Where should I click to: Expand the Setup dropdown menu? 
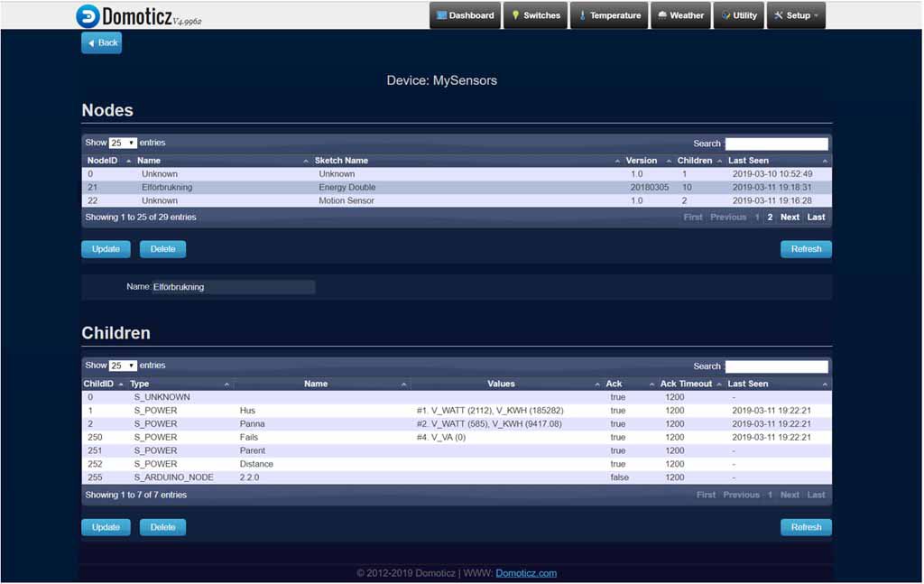click(x=796, y=15)
